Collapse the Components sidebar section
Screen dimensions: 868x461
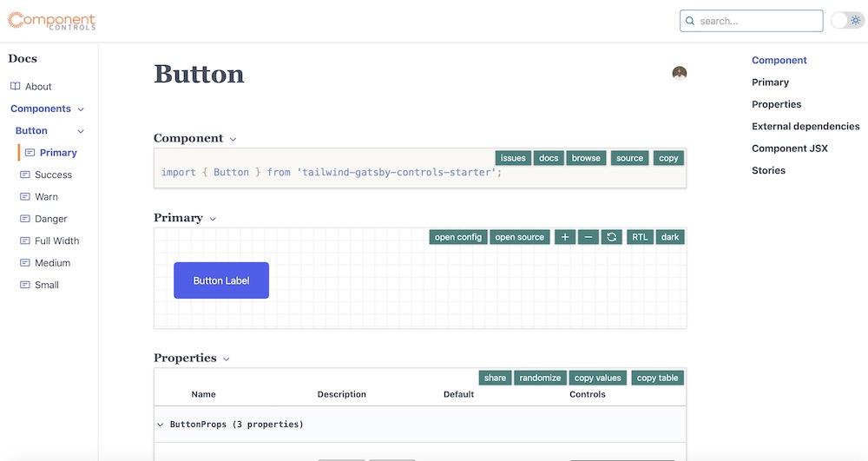(x=81, y=109)
